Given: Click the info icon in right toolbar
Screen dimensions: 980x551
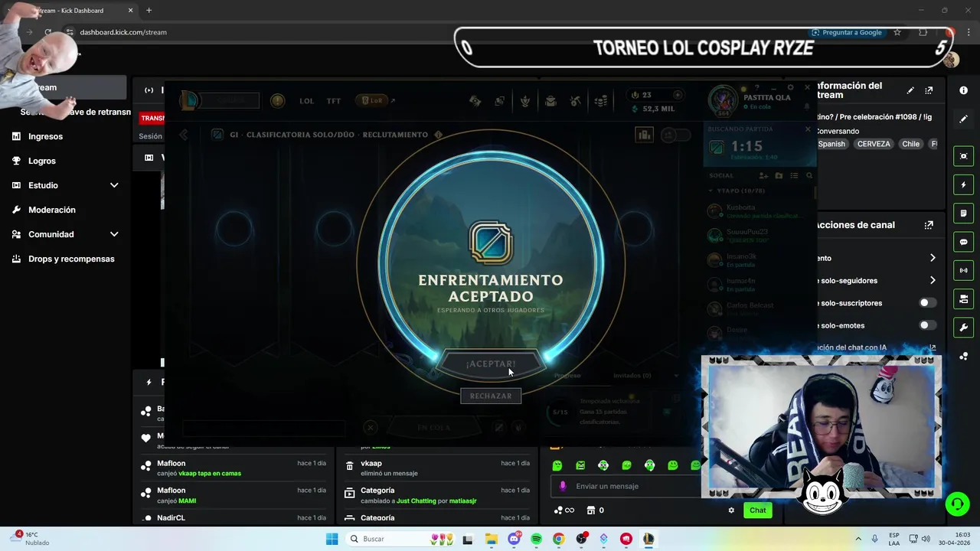Looking at the screenshot, I should pos(963,90).
